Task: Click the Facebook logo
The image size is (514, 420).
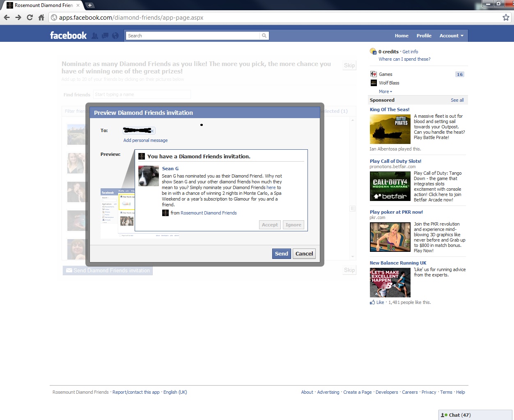Action: coord(68,35)
